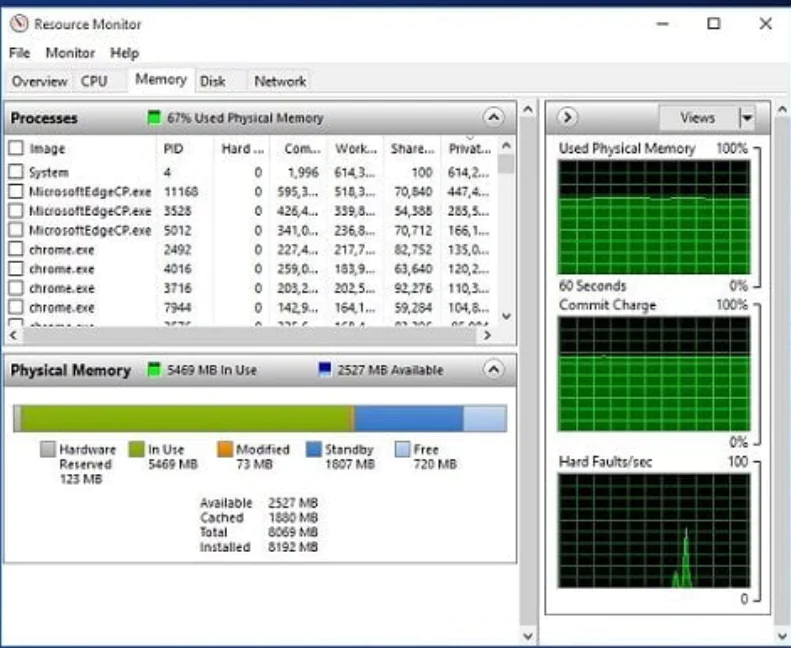Image resolution: width=791 pixels, height=648 pixels.
Task: Check chrome.exe PID 2492 checkbox
Action: click(16, 249)
